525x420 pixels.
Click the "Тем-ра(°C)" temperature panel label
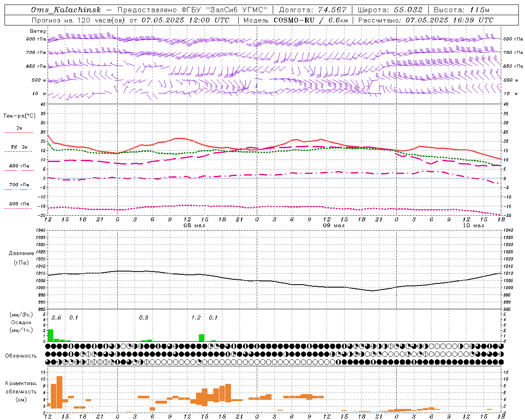click(x=19, y=116)
